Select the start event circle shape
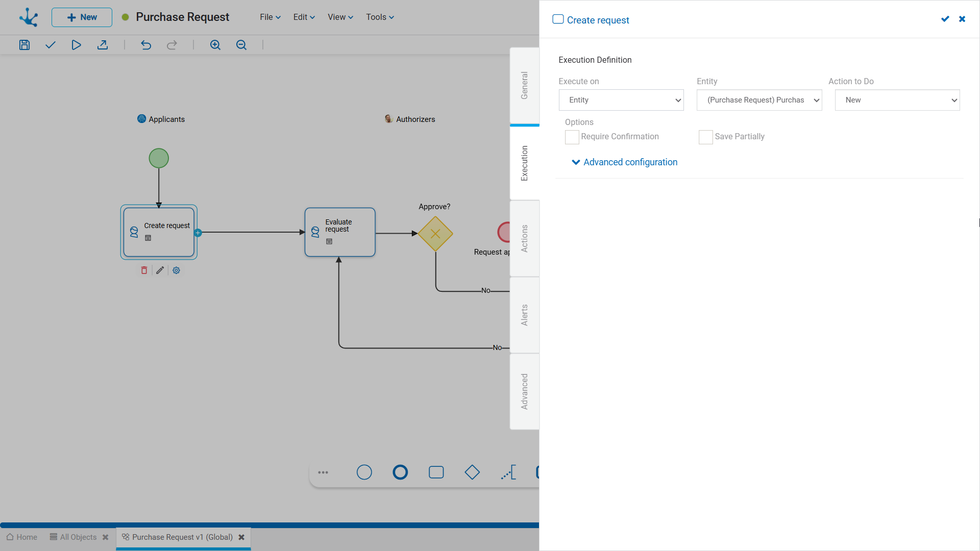The height and width of the screenshot is (551, 980). [x=364, y=472]
